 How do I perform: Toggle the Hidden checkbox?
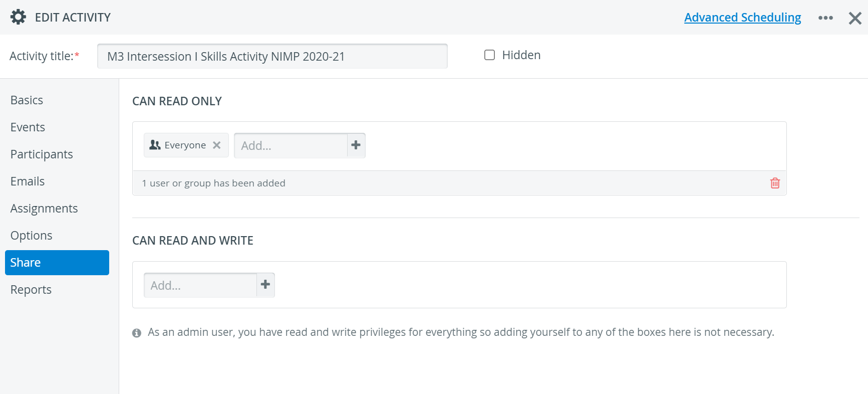click(x=489, y=55)
